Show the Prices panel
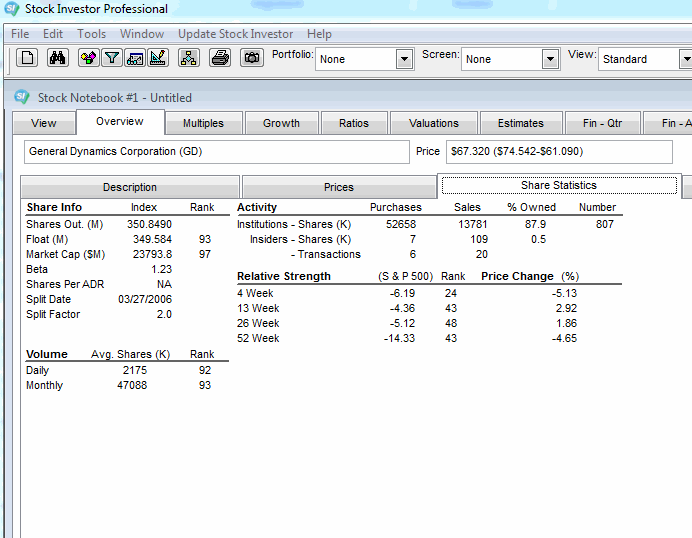 tap(338, 187)
